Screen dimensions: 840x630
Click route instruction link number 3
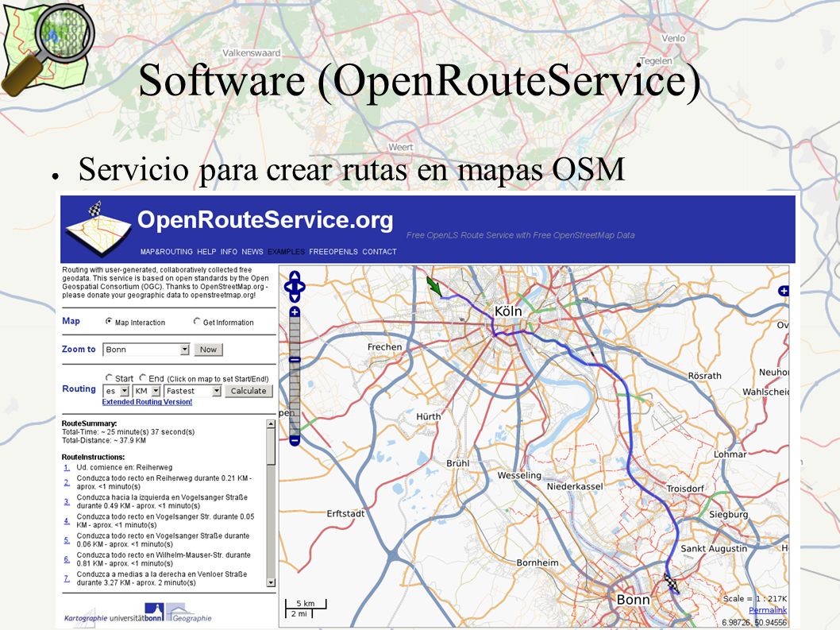click(x=67, y=502)
